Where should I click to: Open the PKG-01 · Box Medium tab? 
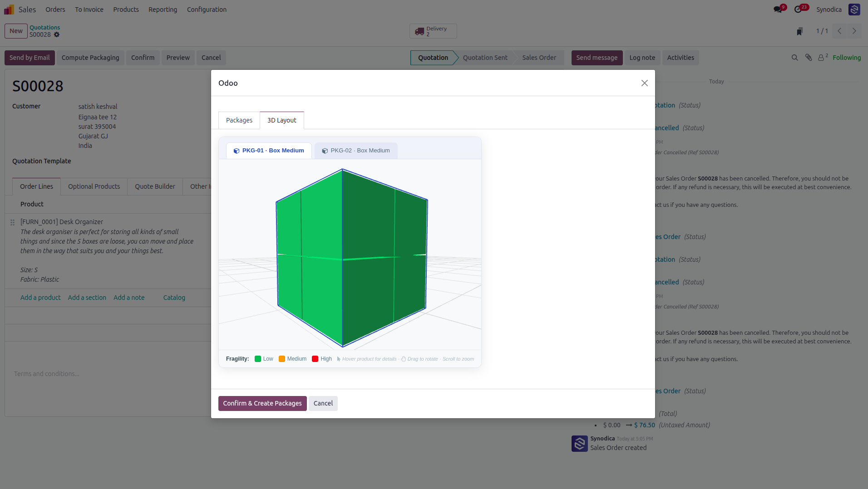point(269,151)
